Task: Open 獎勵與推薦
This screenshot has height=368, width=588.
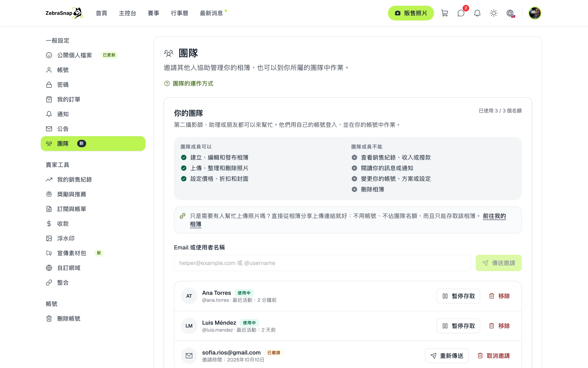Action: (x=93, y=194)
